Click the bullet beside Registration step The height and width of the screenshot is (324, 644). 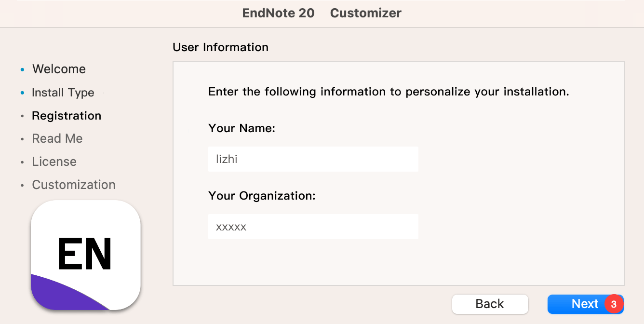click(22, 116)
